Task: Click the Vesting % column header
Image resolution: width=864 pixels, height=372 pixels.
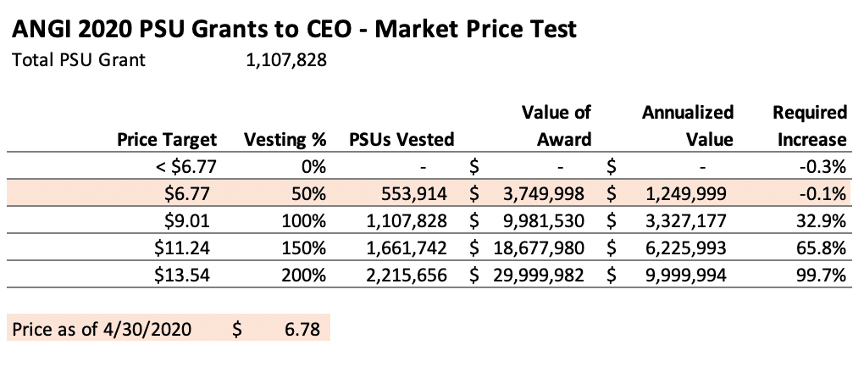Action: click(285, 139)
